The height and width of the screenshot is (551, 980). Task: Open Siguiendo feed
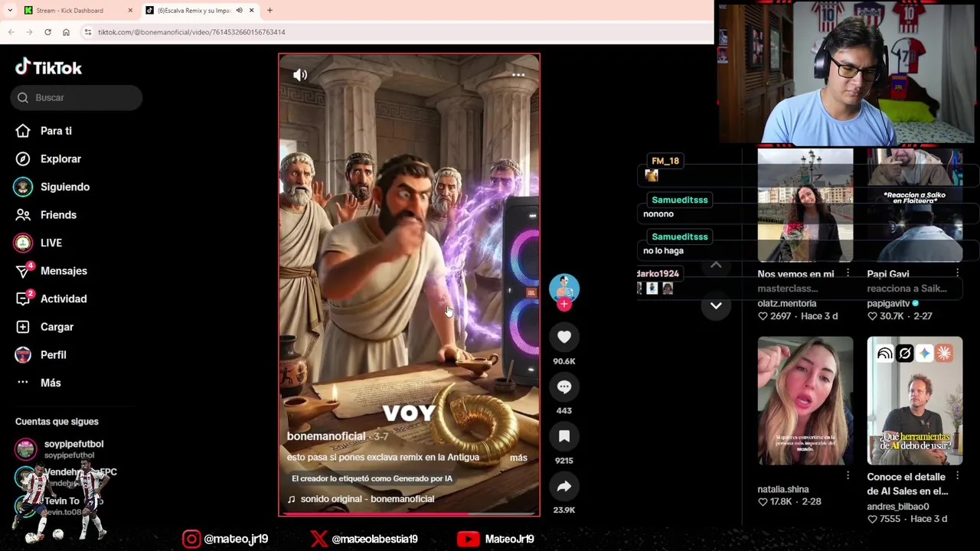tap(65, 187)
